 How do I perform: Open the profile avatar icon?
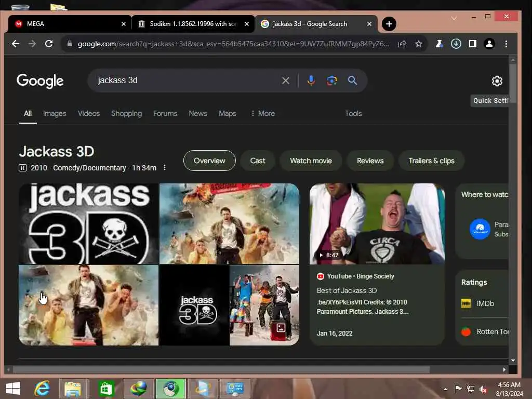pyautogui.click(x=489, y=44)
